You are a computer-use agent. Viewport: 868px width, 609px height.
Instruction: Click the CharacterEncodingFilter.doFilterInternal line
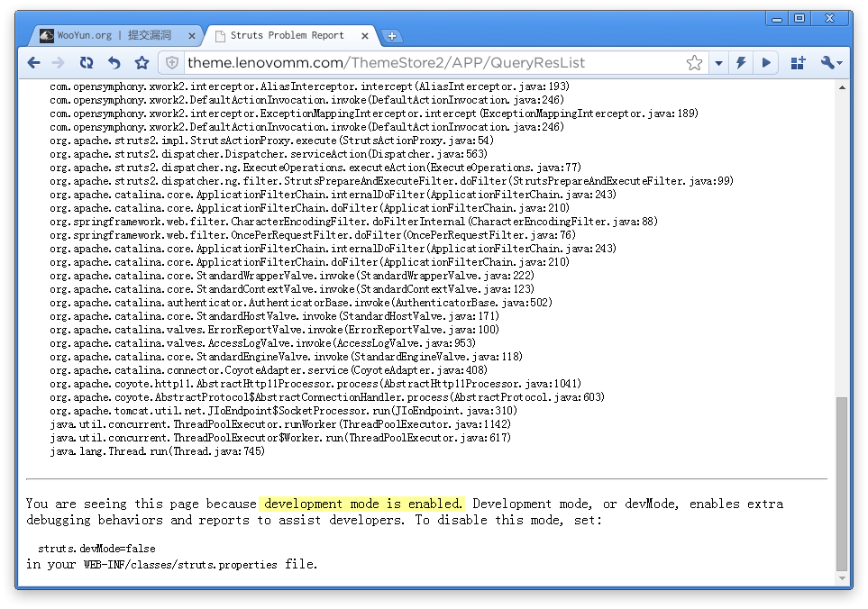(x=353, y=222)
